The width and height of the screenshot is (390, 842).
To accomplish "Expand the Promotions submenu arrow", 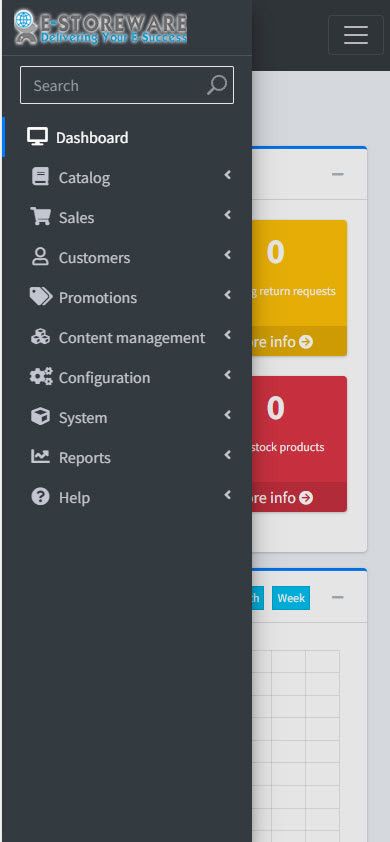I will [228, 295].
